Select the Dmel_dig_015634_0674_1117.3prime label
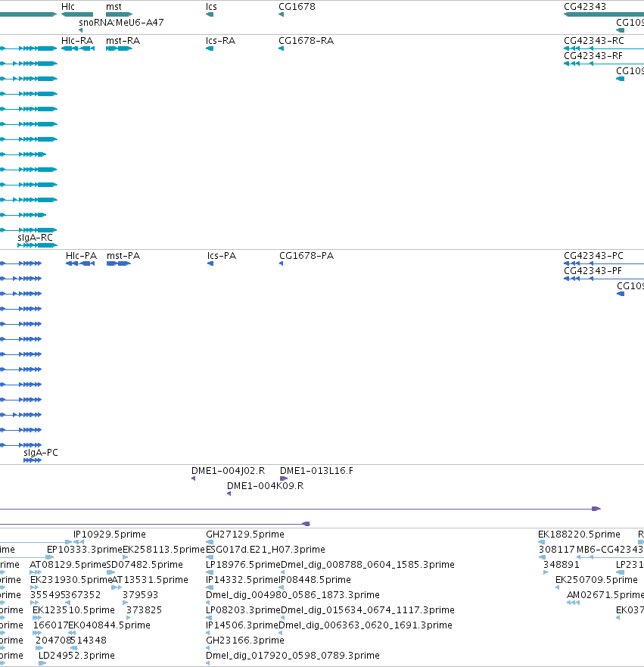644x667 pixels. (x=368, y=610)
